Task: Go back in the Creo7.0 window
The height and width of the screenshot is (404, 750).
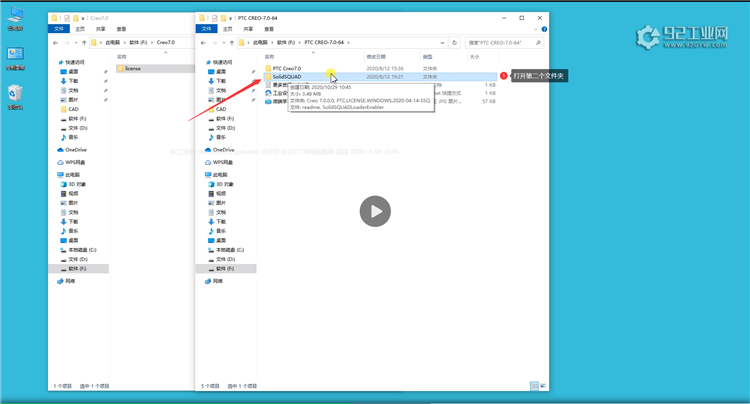Action: 55,43
